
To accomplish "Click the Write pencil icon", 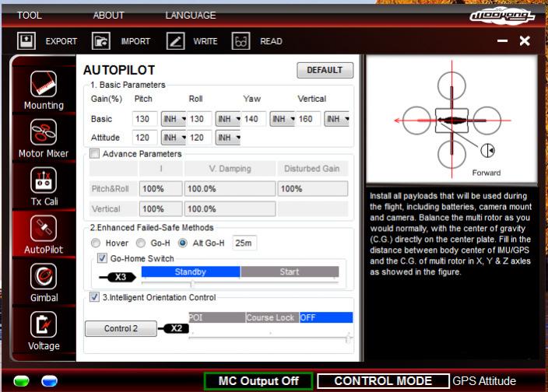I will 175,40.
